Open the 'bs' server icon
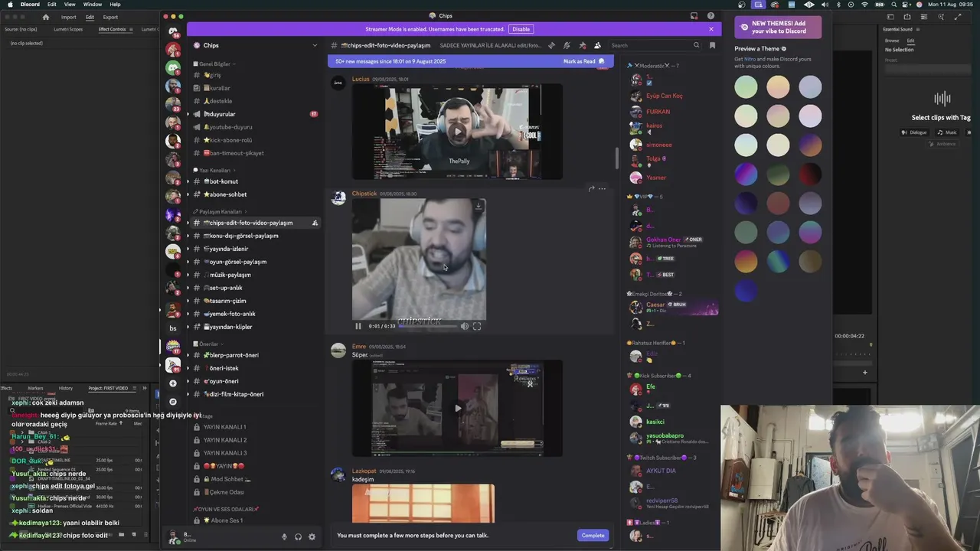This screenshot has width=980, height=551. (173, 328)
